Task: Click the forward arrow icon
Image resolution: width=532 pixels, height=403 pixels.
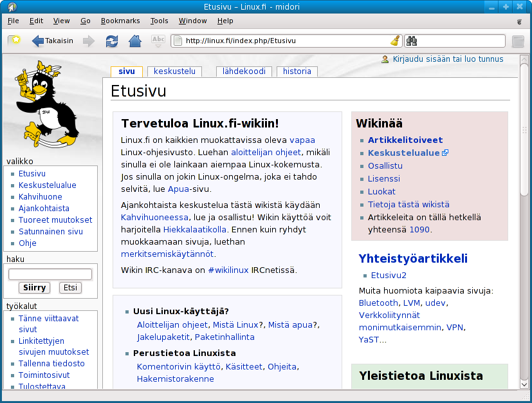Action: tap(89, 41)
